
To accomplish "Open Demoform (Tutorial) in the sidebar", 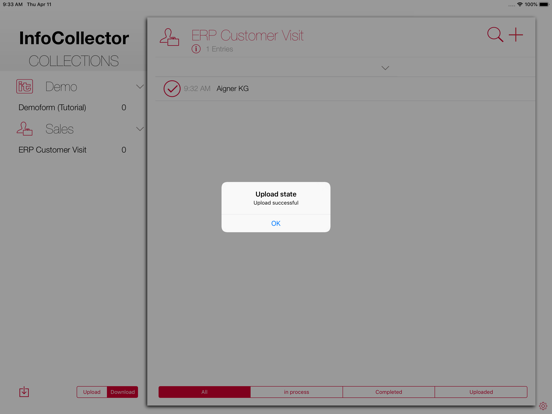I will [x=72, y=107].
